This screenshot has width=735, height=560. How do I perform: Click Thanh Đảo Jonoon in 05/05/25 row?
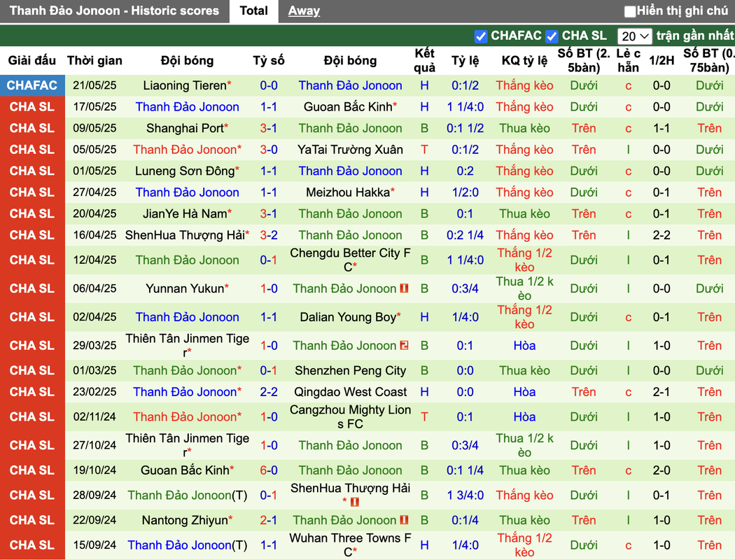pos(187,150)
